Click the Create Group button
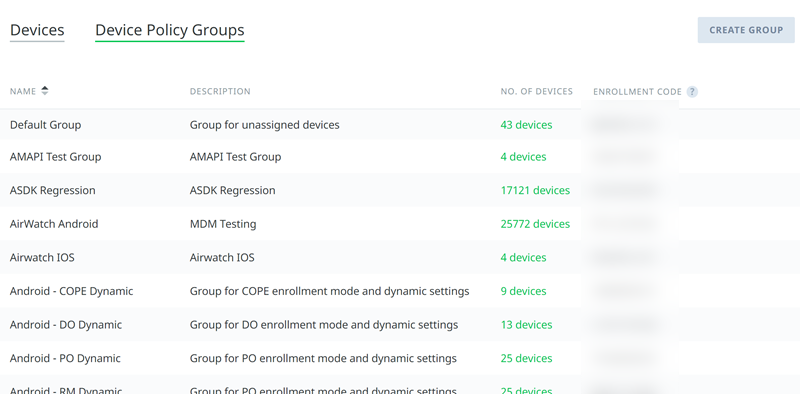Image resolution: width=800 pixels, height=394 pixels. [746, 30]
